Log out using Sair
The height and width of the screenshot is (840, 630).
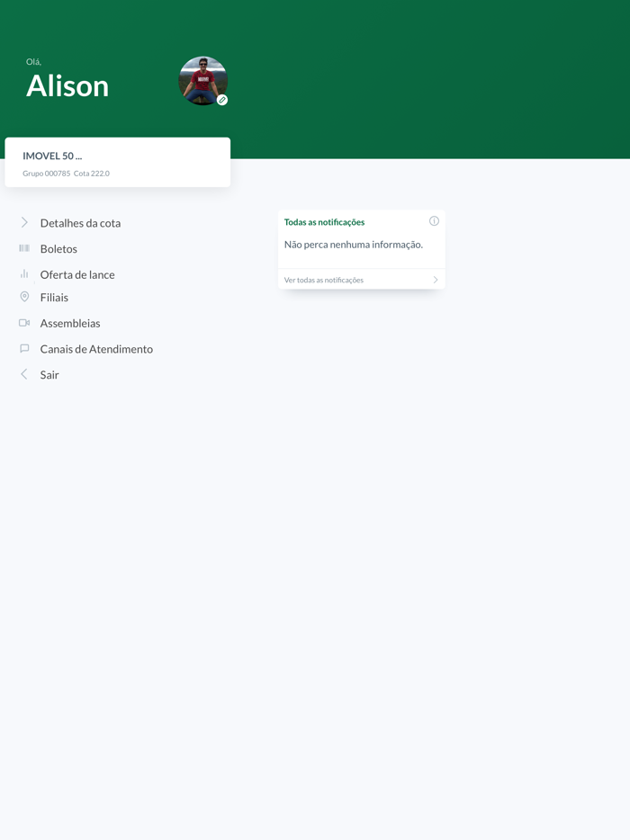point(49,374)
